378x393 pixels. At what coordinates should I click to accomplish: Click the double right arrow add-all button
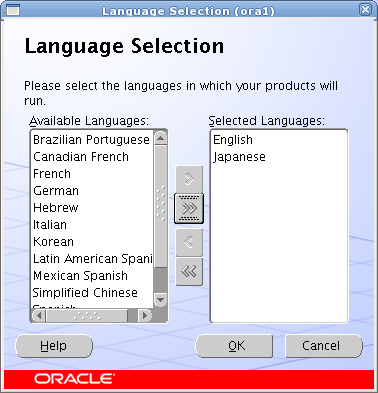189,209
